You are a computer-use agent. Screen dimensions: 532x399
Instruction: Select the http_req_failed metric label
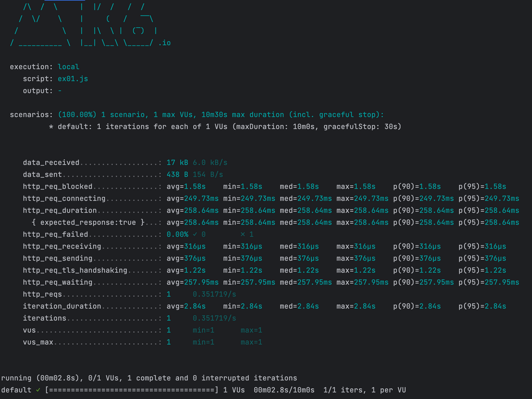55,234
